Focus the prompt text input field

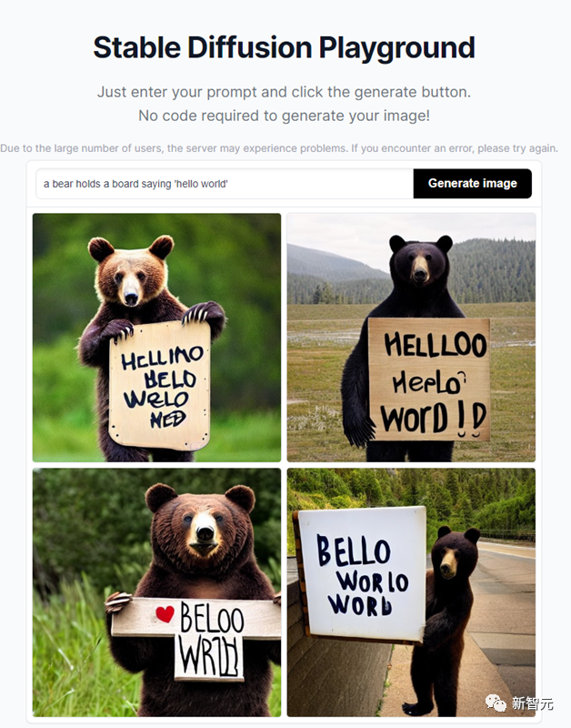(x=225, y=184)
